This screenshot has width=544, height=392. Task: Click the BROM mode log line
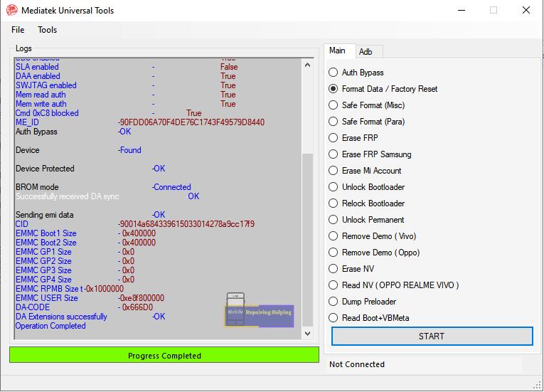[103, 187]
